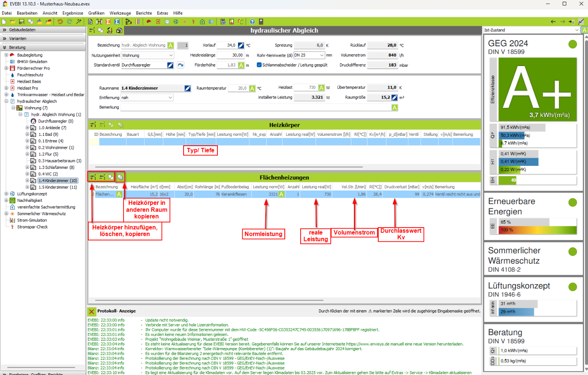Toggle the green A next to Förderhöhe
This screenshot has width=588, height=375.
(x=241, y=65)
